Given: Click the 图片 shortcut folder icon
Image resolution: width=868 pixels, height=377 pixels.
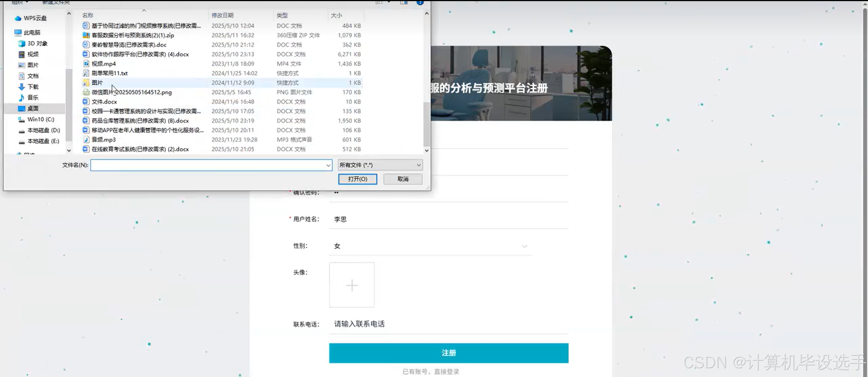Looking at the screenshot, I should 86,83.
